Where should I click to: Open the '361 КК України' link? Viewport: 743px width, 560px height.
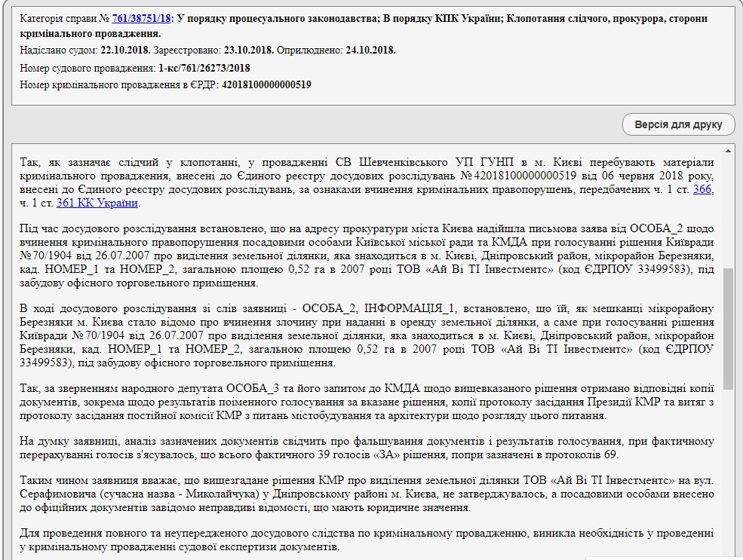(97, 203)
